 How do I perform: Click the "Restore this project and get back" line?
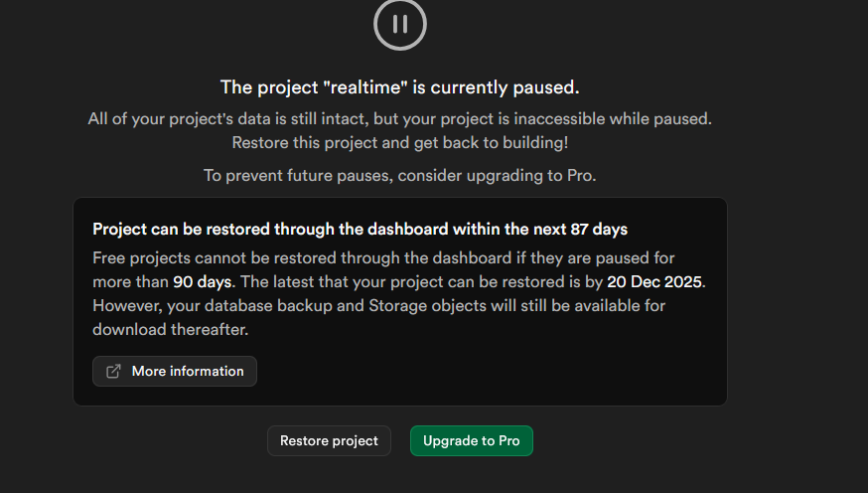pyautogui.click(x=399, y=142)
